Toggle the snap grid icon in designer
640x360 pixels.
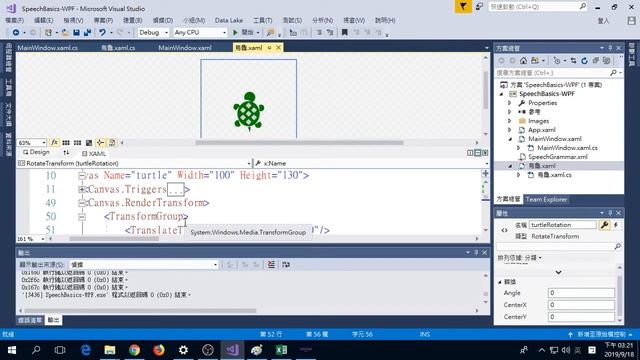click(x=66, y=142)
